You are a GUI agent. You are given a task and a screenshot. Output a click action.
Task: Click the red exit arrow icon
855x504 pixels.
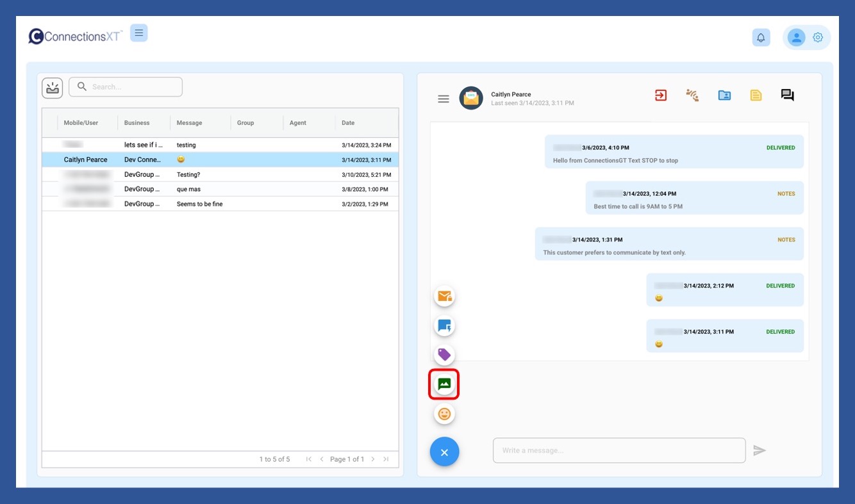(x=661, y=95)
